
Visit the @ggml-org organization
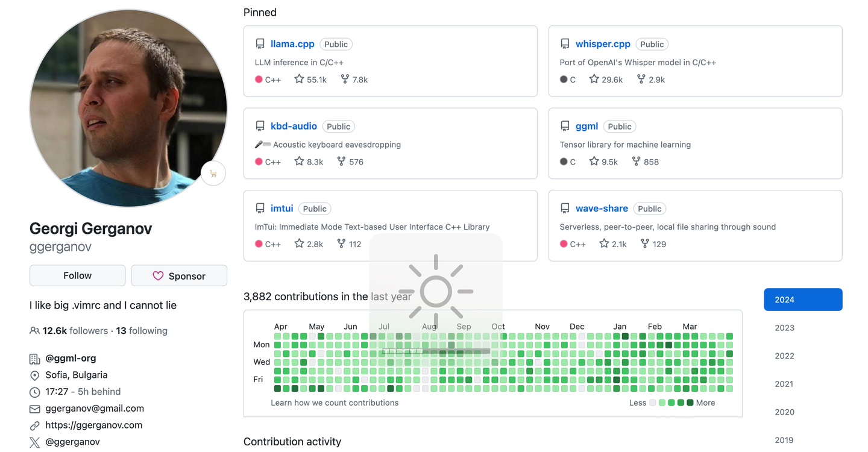tap(71, 358)
